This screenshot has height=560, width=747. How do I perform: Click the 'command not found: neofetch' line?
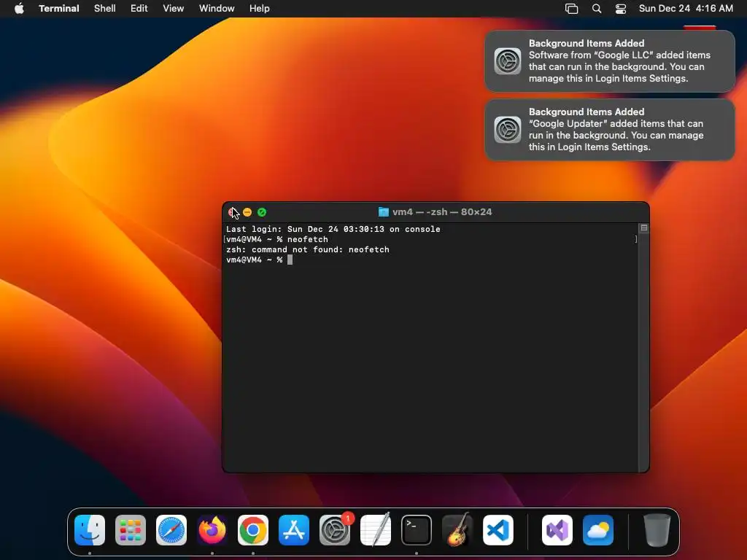coord(308,249)
